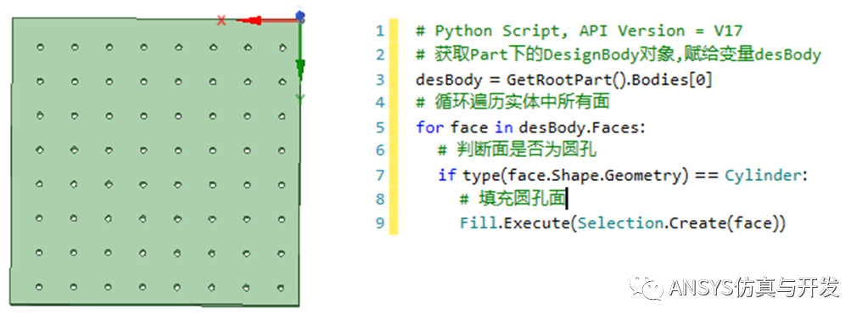Click line number 5 in the gutter
Screen dimensions: 868x326
(x=380, y=128)
